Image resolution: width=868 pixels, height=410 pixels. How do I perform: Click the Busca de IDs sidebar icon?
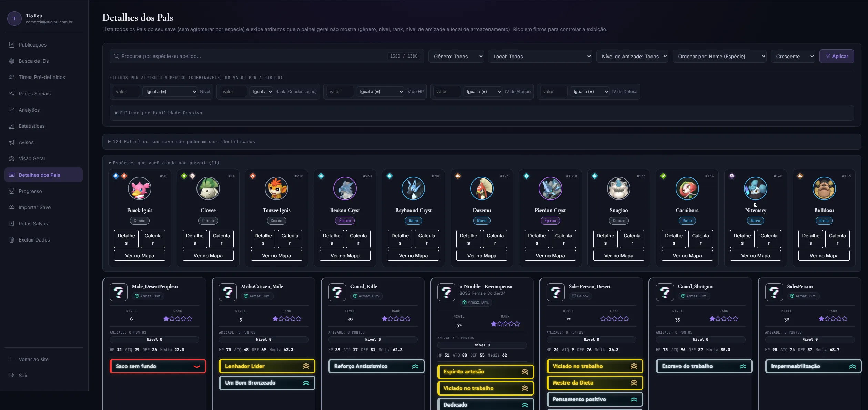12,61
